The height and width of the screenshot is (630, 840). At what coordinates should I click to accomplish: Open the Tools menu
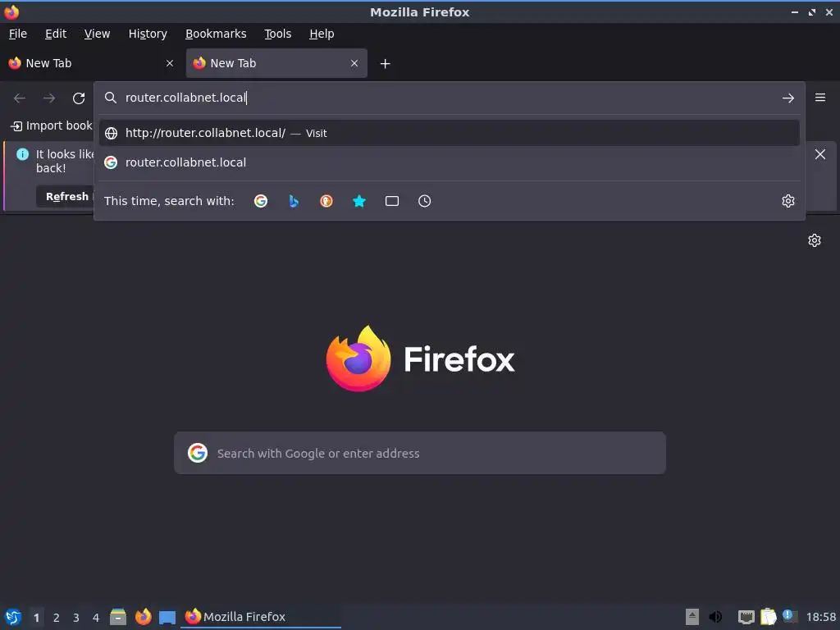(277, 34)
